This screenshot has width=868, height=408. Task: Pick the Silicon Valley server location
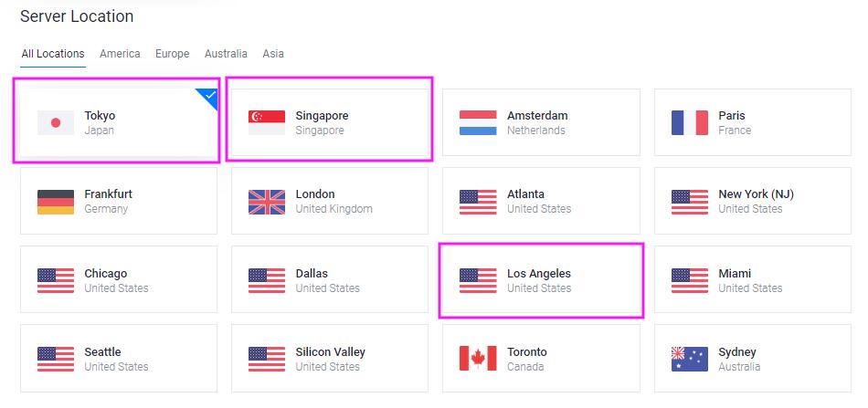pos(329,359)
